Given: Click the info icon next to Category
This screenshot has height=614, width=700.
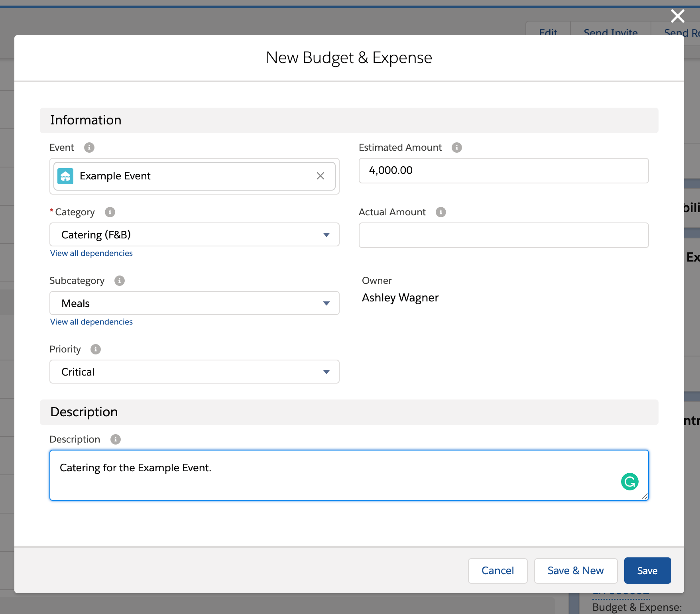Looking at the screenshot, I should coord(110,212).
